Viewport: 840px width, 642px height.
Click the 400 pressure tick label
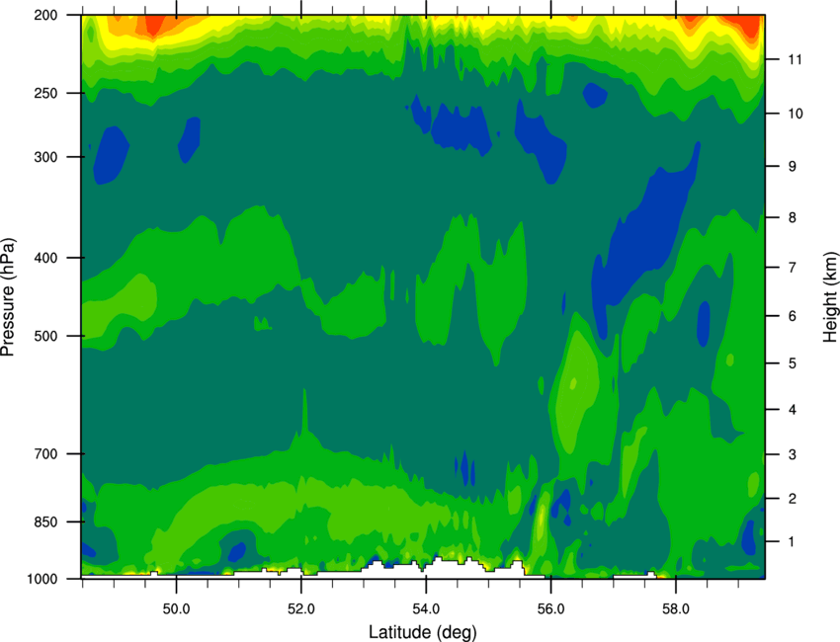[x=45, y=258]
